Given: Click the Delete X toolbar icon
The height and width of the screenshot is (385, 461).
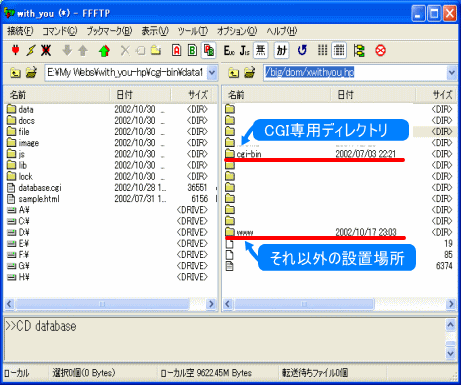Looking at the screenshot, I should coord(125,51).
